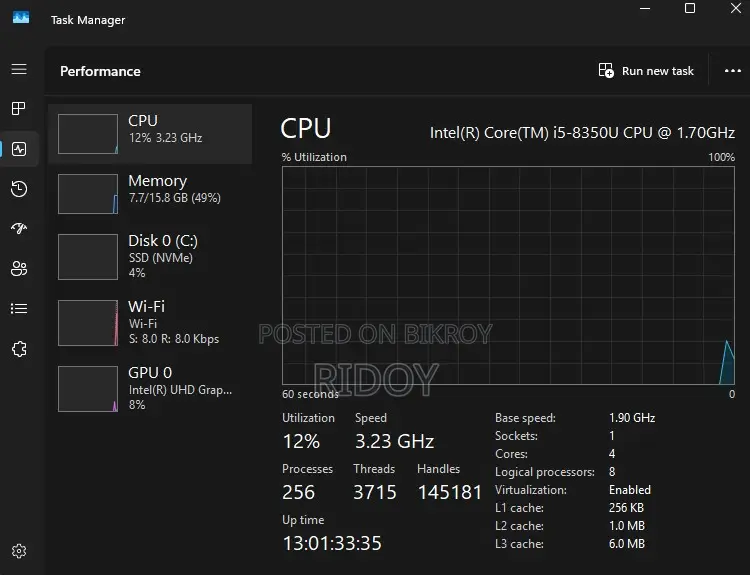Open Task Manager settings gear
This screenshot has height=575, width=750.
point(19,551)
